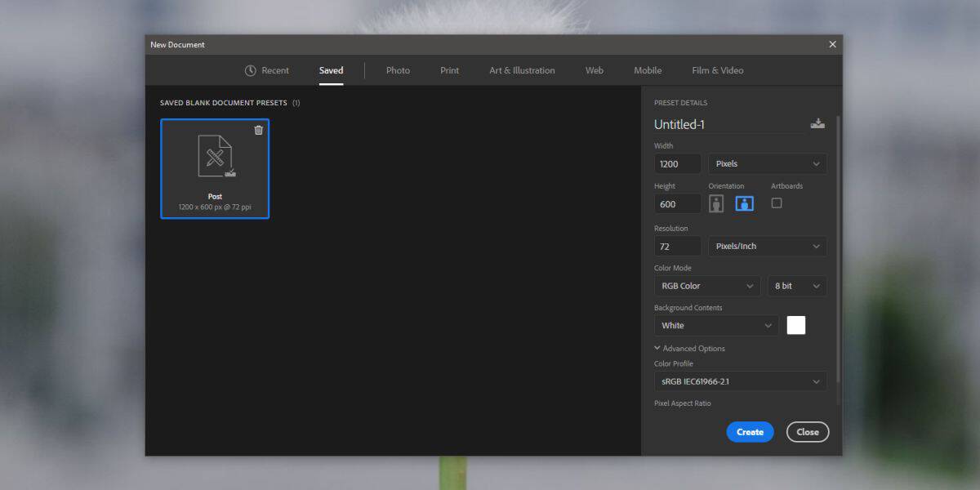Switch to the Photo tab
This screenshot has width=980, height=490.
click(x=398, y=70)
